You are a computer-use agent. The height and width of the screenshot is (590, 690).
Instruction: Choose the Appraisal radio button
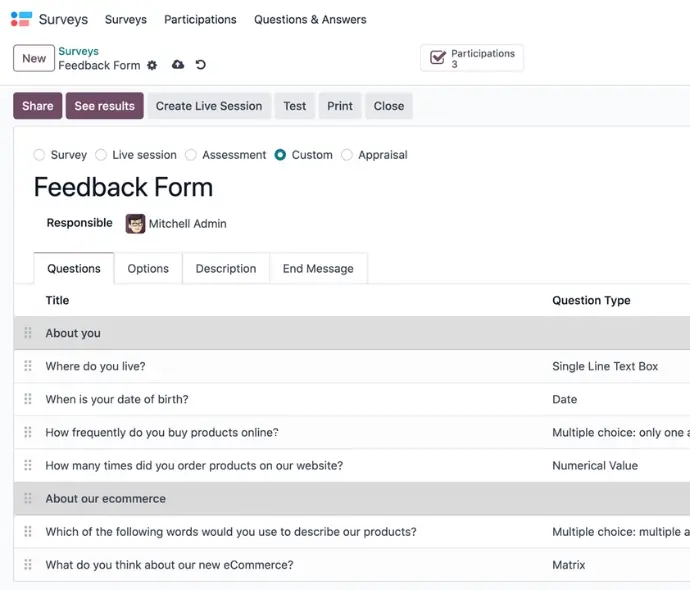pos(347,155)
